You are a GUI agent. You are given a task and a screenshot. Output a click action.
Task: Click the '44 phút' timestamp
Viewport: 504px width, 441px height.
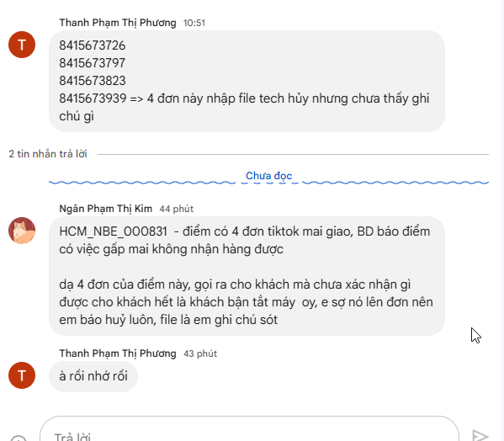(x=177, y=209)
